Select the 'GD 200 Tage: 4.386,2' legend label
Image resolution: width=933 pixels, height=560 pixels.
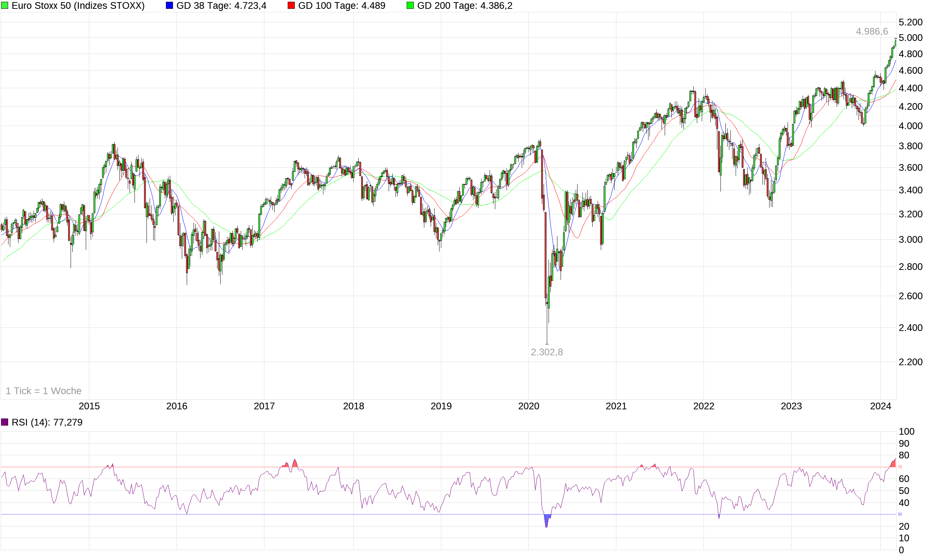[465, 6]
